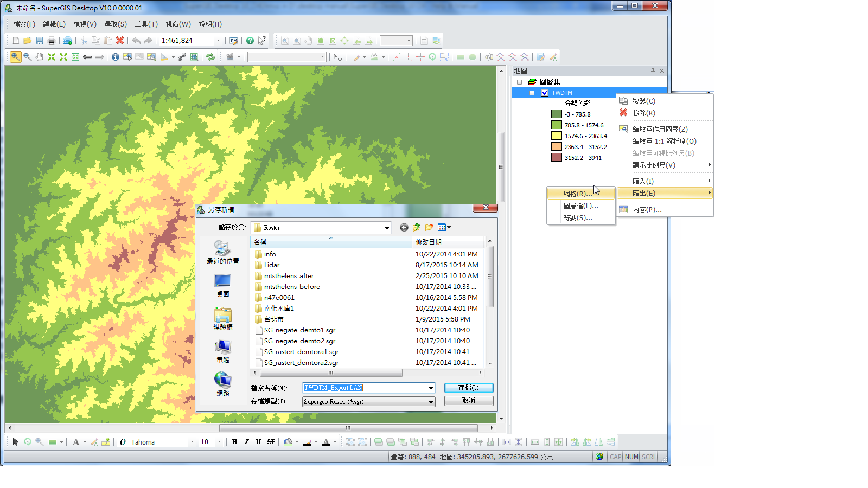Image resolution: width=868 pixels, height=488 pixels.
Task: Click the Full extent icon
Action: pos(75,57)
